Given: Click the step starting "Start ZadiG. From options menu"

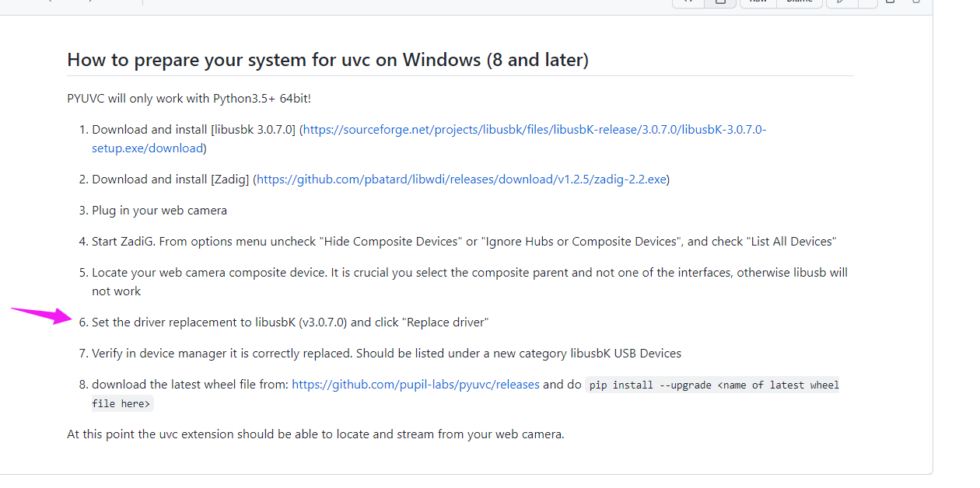Looking at the screenshot, I should (464, 242).
